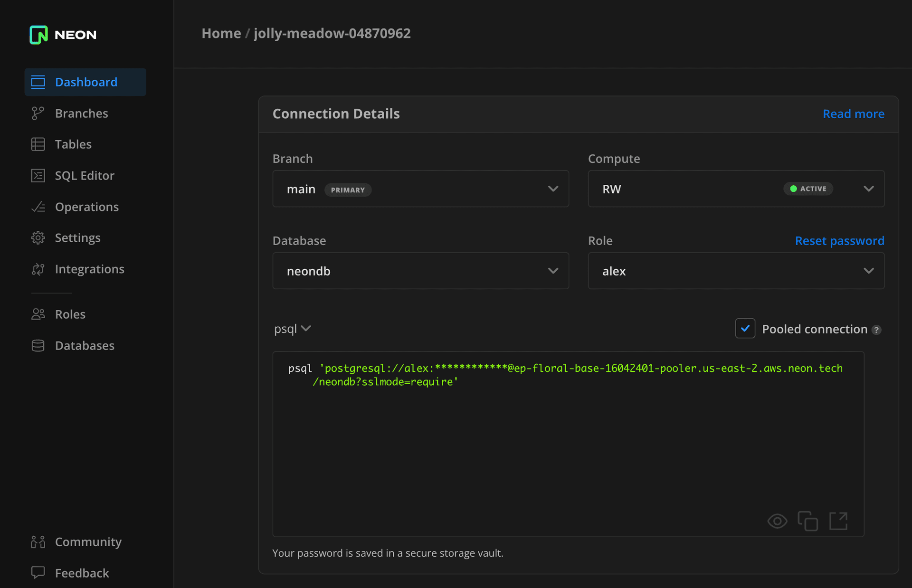Enable copy connection string icon
The width and height of the screenshot is (912, 588).
808,521
